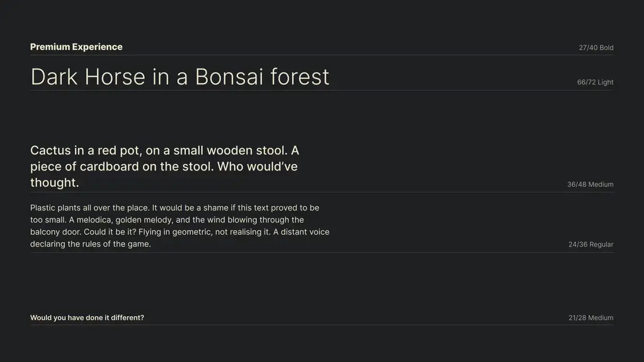Select the word Bonsai in the headline
Screen dimensions: 644x362
tap(229, 77)
